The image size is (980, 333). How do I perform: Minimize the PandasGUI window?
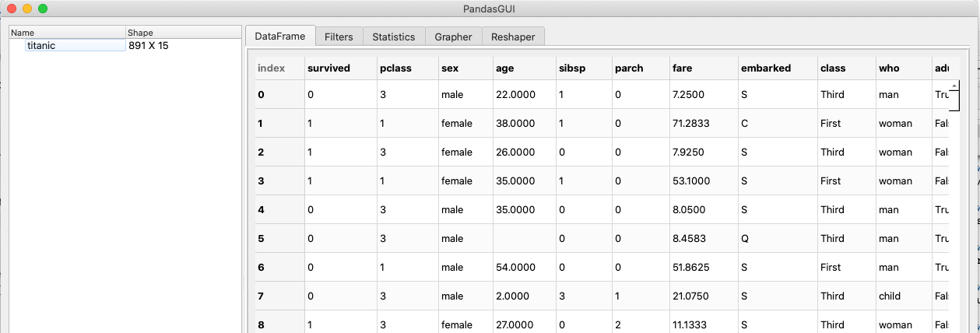(x=27, y=9)
